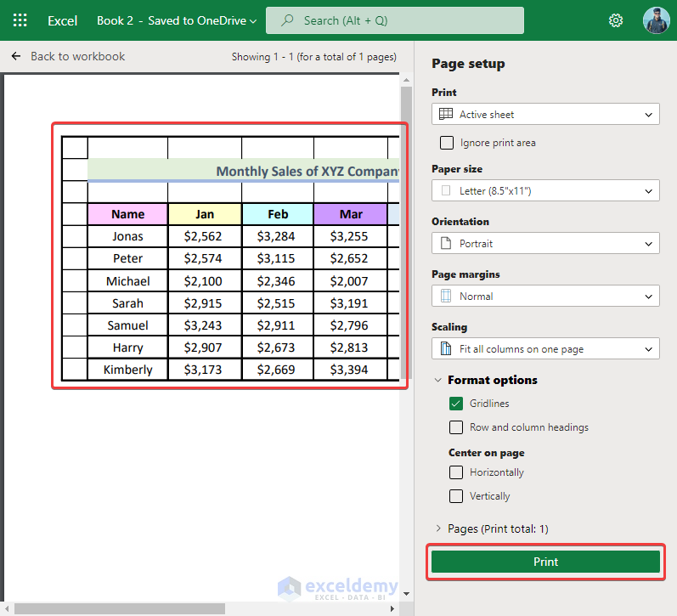This screenshot has width=677, height=616.
Task: Click the $3,255 cell
Action: 351,236
